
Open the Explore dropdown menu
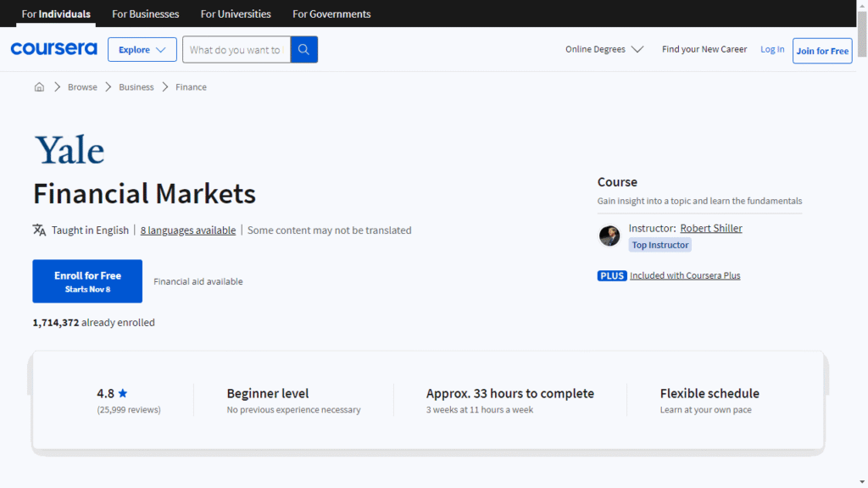pos(142,50)
